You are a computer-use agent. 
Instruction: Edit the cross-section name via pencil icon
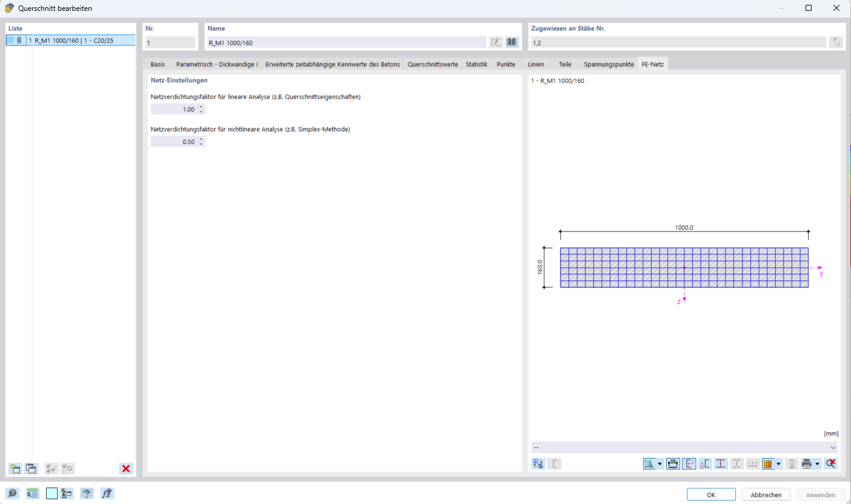click(x=496, y=41)
